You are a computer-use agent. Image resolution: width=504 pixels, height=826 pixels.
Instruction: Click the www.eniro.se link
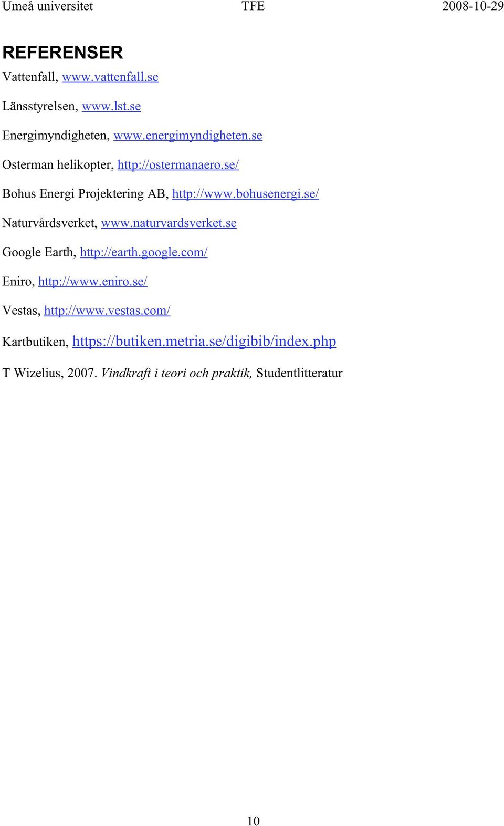[92, 281]
